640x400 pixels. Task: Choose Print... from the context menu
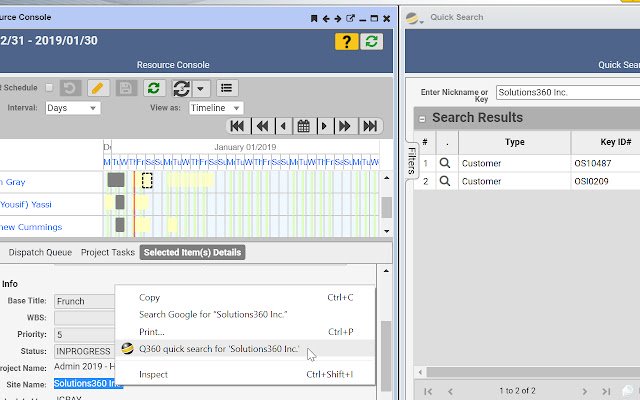click(x=245, y=332)
